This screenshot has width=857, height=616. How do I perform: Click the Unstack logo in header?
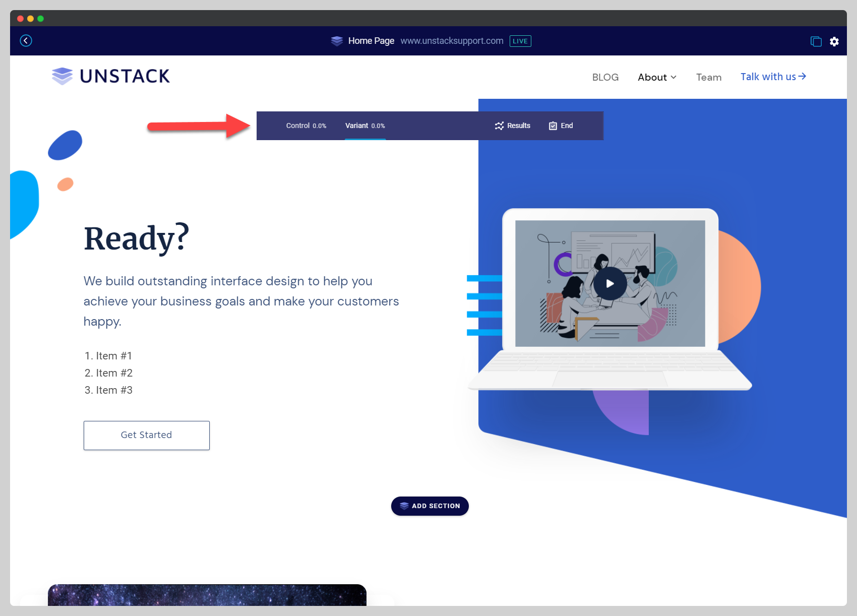click(111, 76)
